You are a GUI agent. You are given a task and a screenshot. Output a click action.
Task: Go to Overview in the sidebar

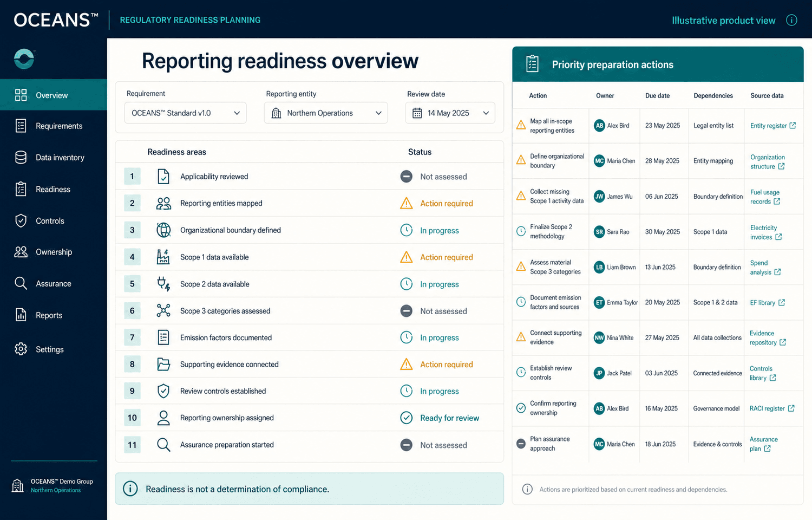click(54, 95)
